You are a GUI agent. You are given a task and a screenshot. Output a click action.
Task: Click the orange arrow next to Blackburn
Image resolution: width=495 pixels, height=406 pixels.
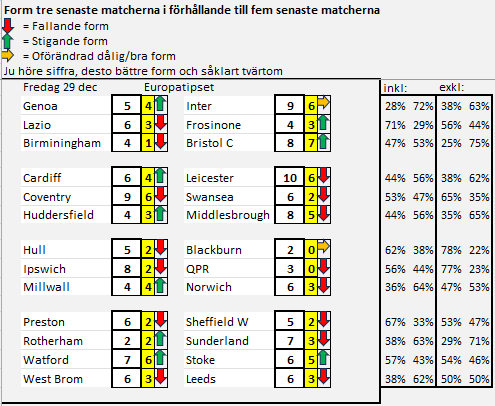click(323, 246)
